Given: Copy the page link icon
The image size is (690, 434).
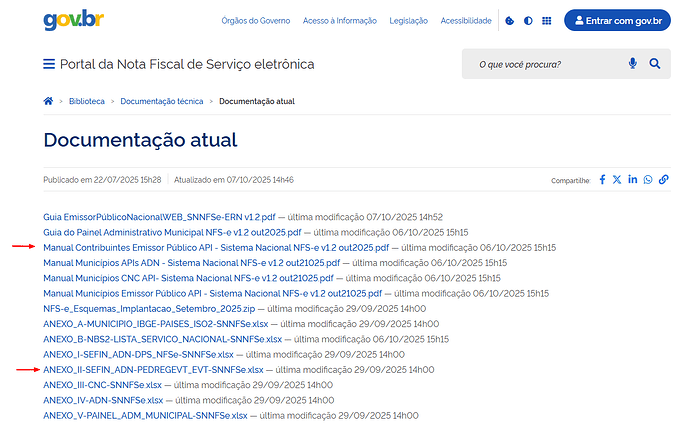Looking at the screenshot, I should coord(663,179).
